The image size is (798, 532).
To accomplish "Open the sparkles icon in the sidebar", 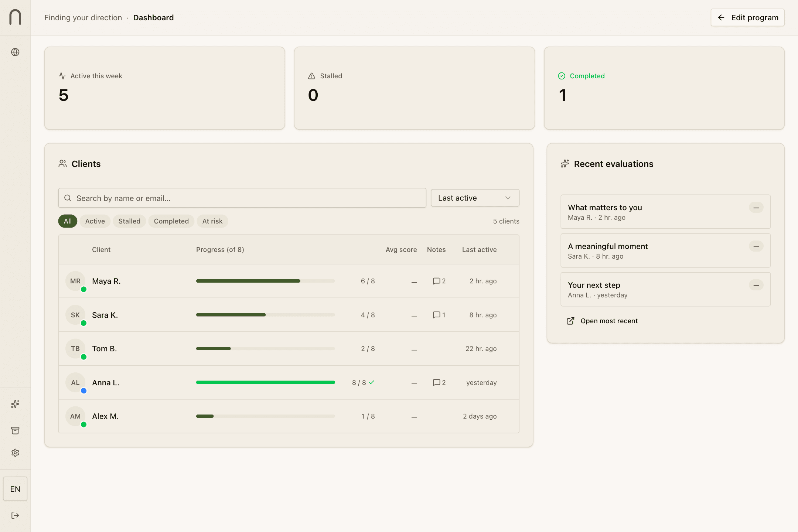I will point(15,404).
